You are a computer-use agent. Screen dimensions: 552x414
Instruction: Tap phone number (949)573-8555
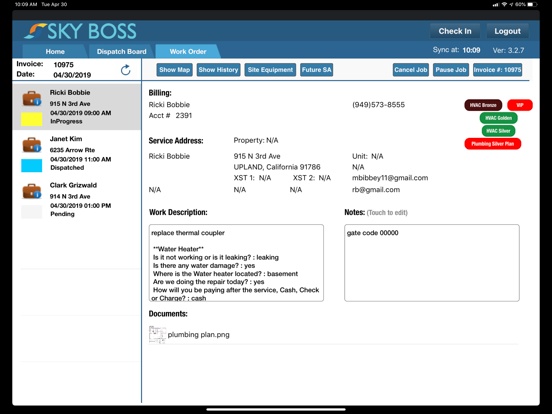point(378,105)
